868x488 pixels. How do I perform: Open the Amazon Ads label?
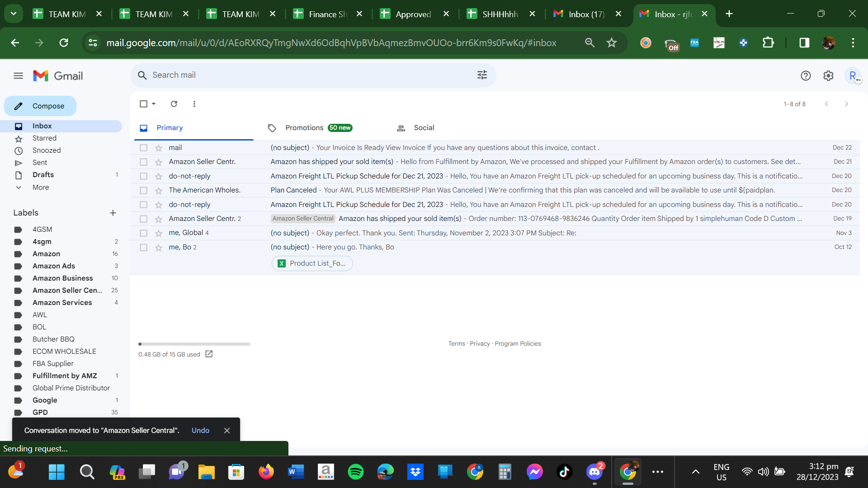[x=54, y=266]
